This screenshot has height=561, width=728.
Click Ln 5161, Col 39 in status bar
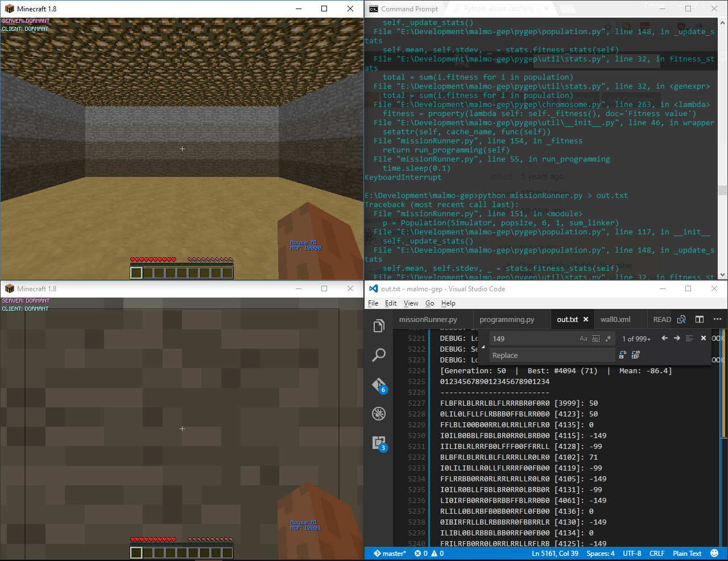pos(555,553)
